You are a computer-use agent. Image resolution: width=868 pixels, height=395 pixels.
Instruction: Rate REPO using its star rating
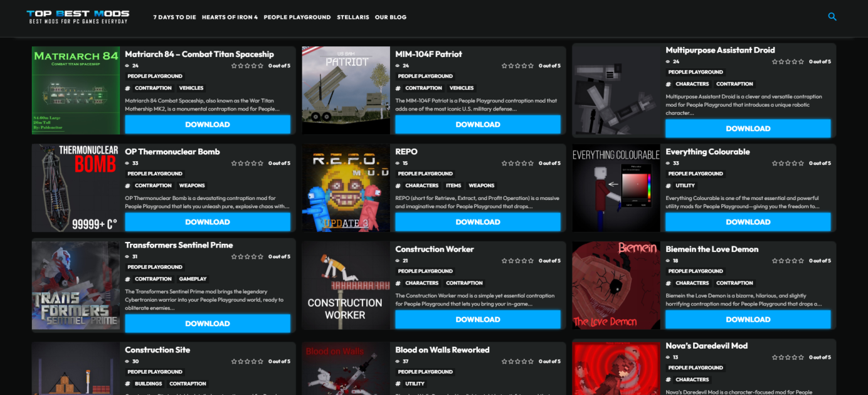[x=517, y=164]
